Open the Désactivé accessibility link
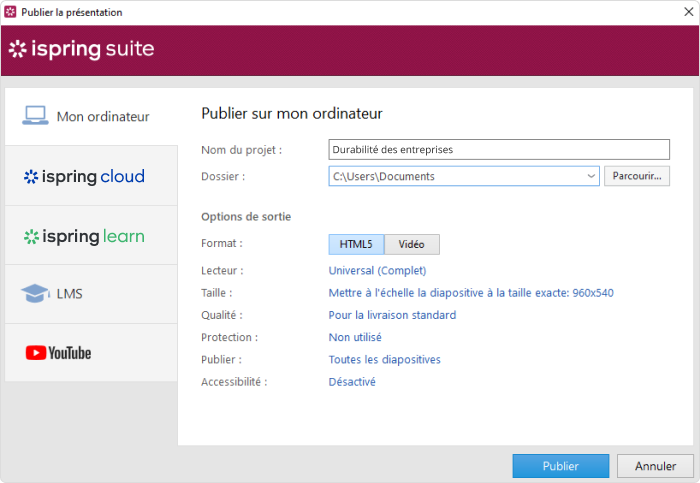This screenshot has width=700, height=483. coord(352,382)
